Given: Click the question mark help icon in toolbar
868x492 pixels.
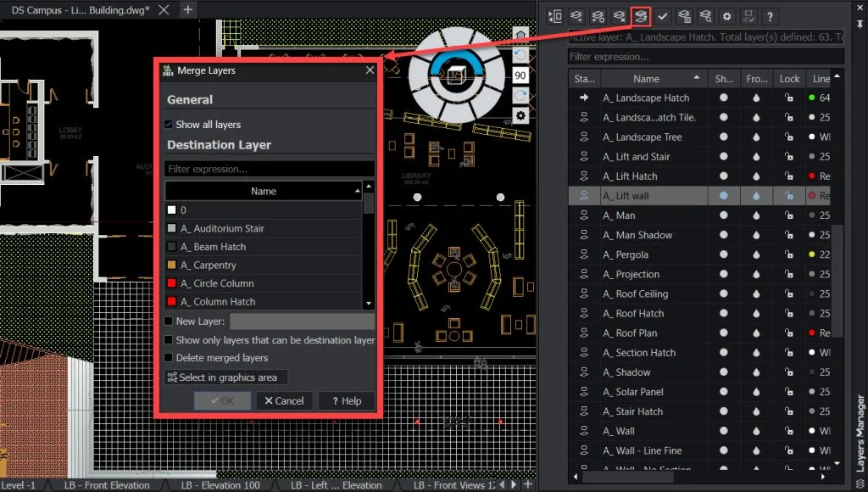Looking at the screenshot, I should click(x=770, y=16).
